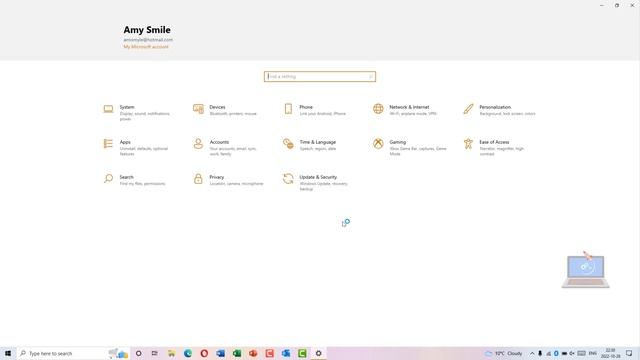
Task: Click the Bluetooth tray icon
Action: tap(556, 353)
